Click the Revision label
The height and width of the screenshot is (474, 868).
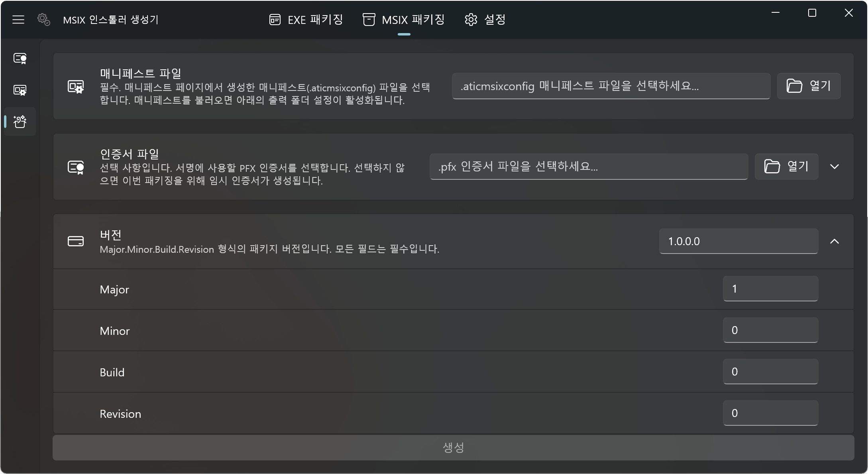(120, 414)
